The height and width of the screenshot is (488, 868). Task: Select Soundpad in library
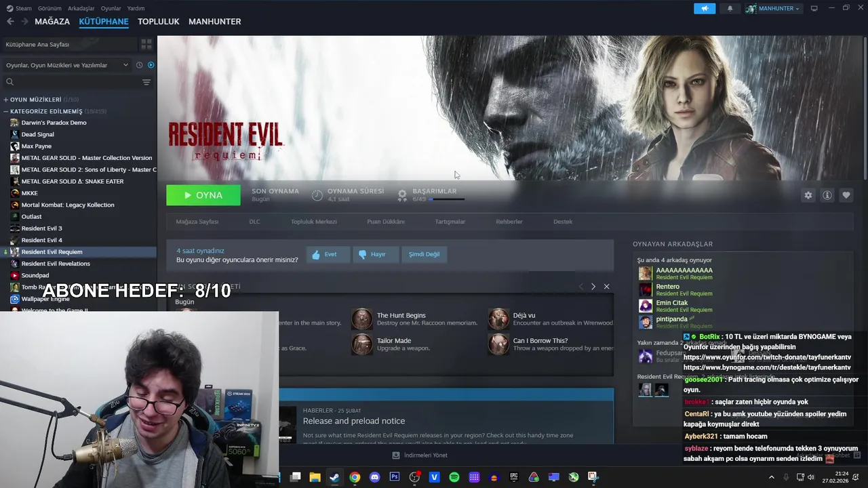pos(35,275)
